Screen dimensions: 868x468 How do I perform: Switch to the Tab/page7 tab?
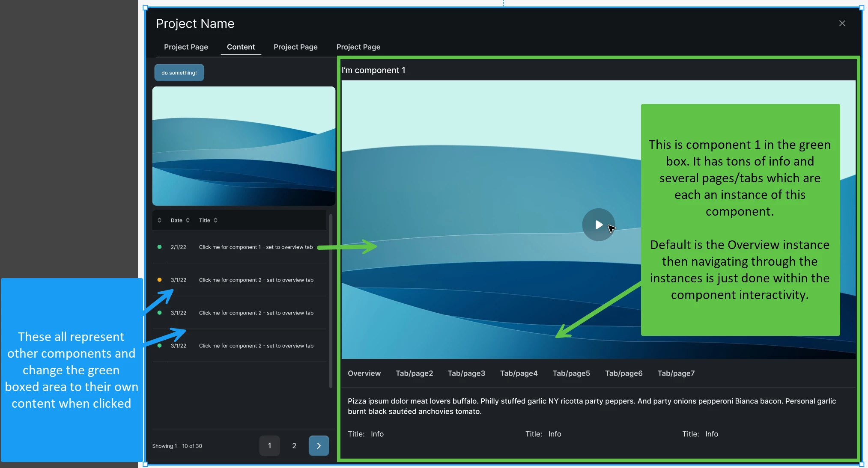(x=676, y=373)
